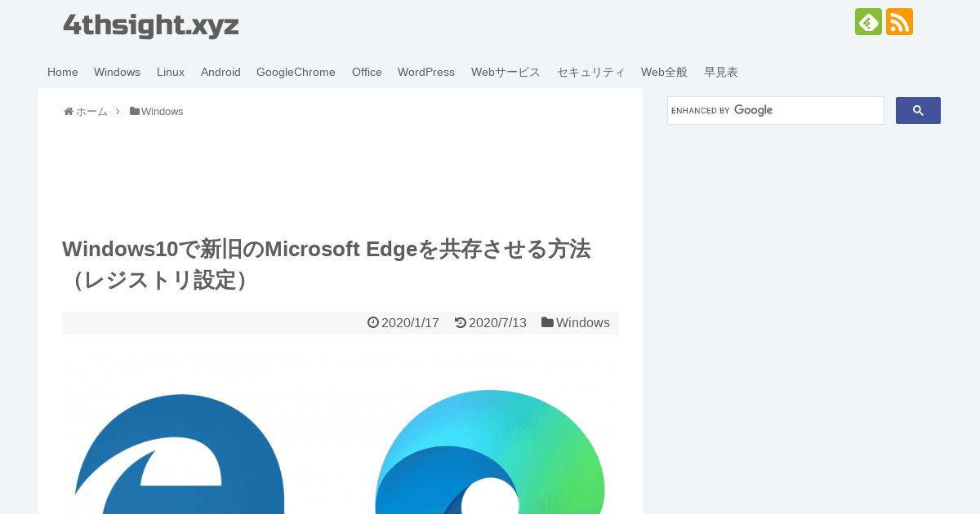Image resolution: width=980 pixels, height=514 pixels.
Task: Click the ホーム breadcrumb link
Action: tap(91, 111)
